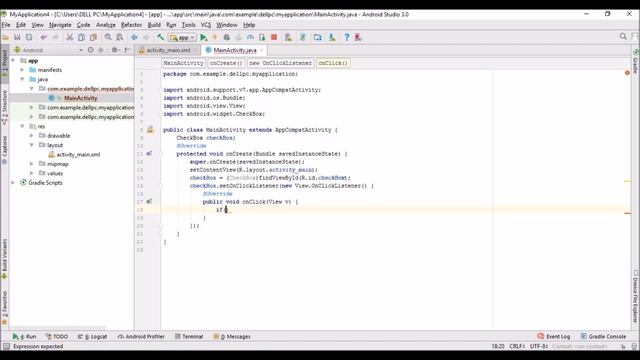Click the Attach debugger to process icon
Screen dimensions: 640x360
pos(262,38)
